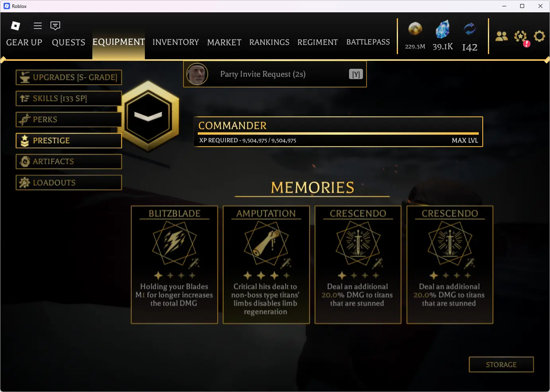Open the Roblox logo menu
The height and width of the screenshot is (392, 550).
coord(16,26)
